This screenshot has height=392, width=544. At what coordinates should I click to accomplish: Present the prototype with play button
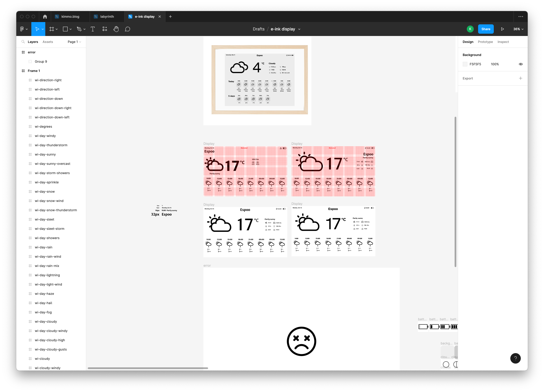click(502, 29)
